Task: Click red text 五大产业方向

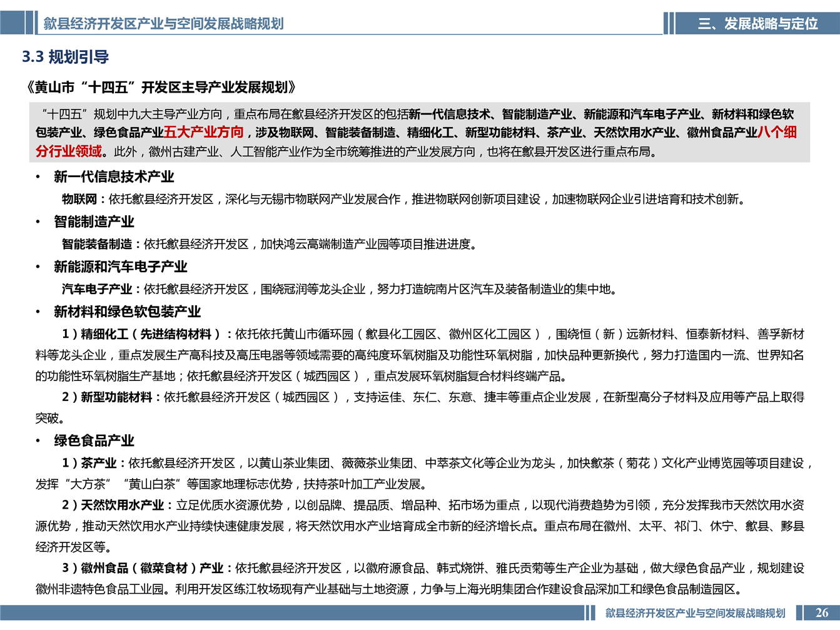Action: [204, 132]
